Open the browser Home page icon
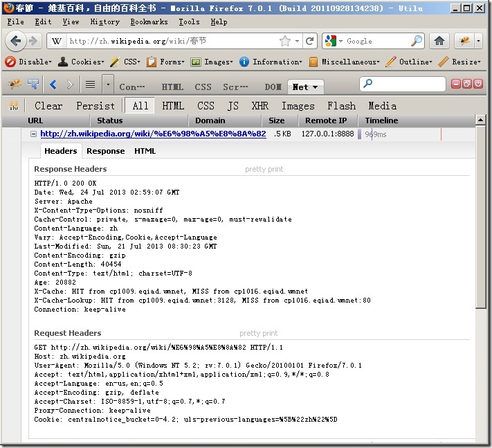This screenshot has height=448, width=492. [439, 41]
